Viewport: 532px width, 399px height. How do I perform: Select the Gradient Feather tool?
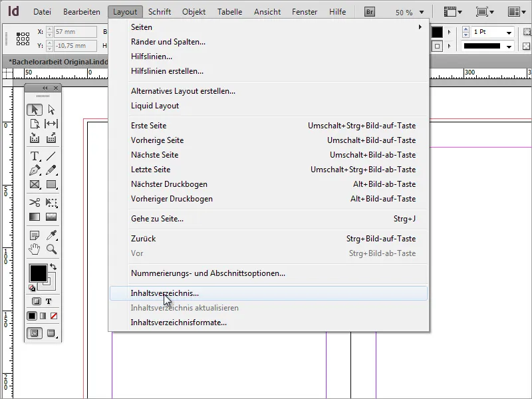tap(51, 217)
